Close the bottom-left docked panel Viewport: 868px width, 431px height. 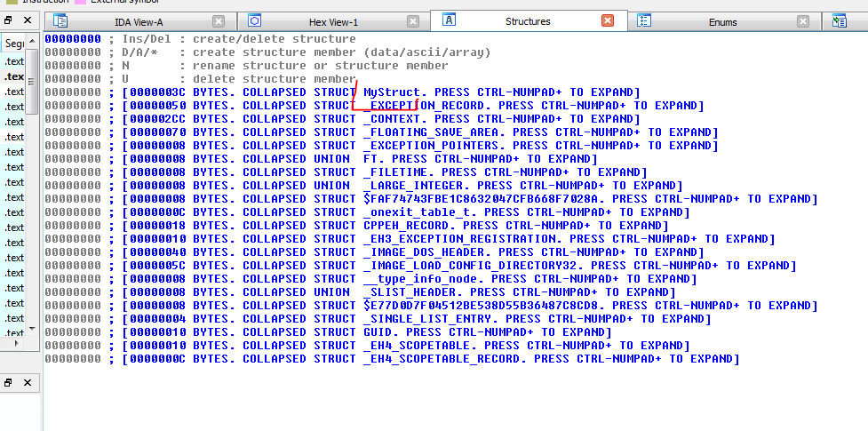pos(27,382)
